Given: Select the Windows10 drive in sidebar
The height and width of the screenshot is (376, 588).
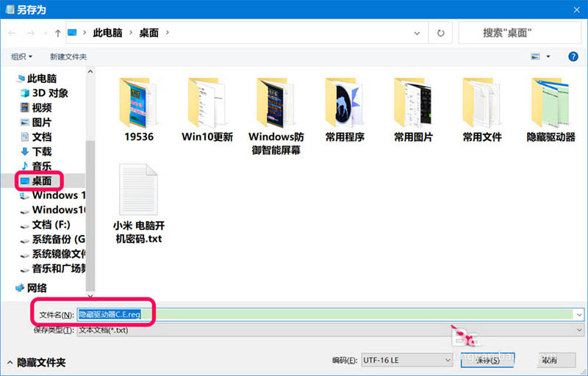Looking at the screenshot, I should [x=52, y=210].
